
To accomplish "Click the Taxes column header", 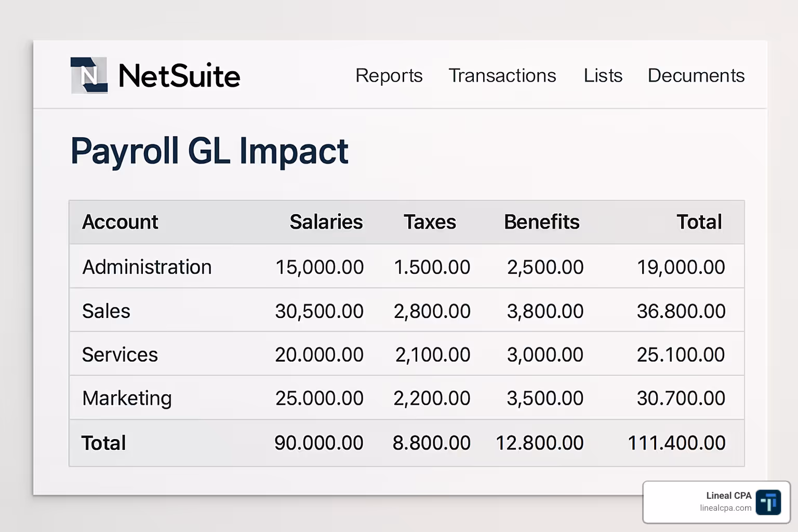I will [x=430, y=222].
